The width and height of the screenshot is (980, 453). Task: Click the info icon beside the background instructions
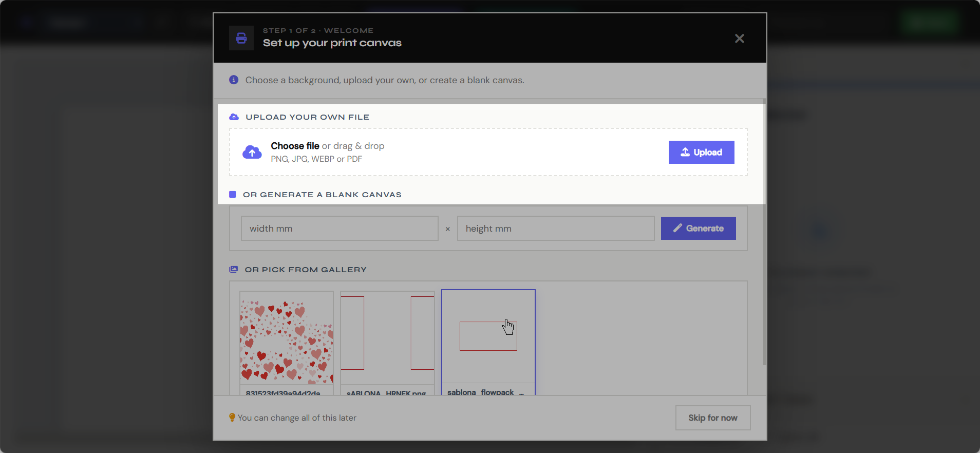pos(234,80)
